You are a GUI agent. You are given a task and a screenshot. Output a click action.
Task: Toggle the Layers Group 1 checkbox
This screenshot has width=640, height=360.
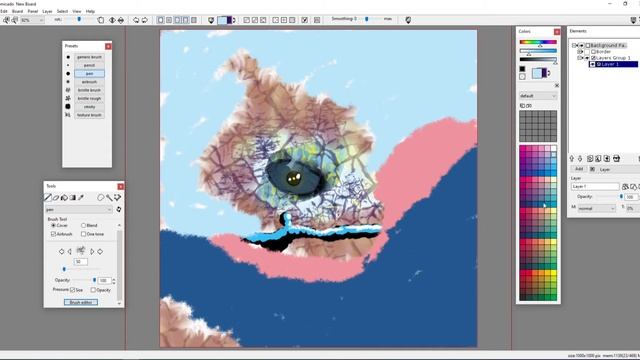(x=593, y=58)
